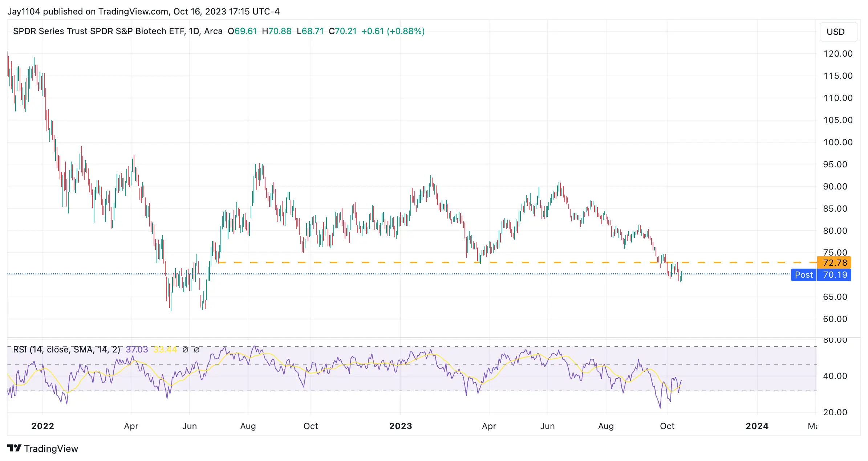868x461 pixels.
Task: Click the Jay1104 published on TradingView.com header
Action: (x=143, y=12)
